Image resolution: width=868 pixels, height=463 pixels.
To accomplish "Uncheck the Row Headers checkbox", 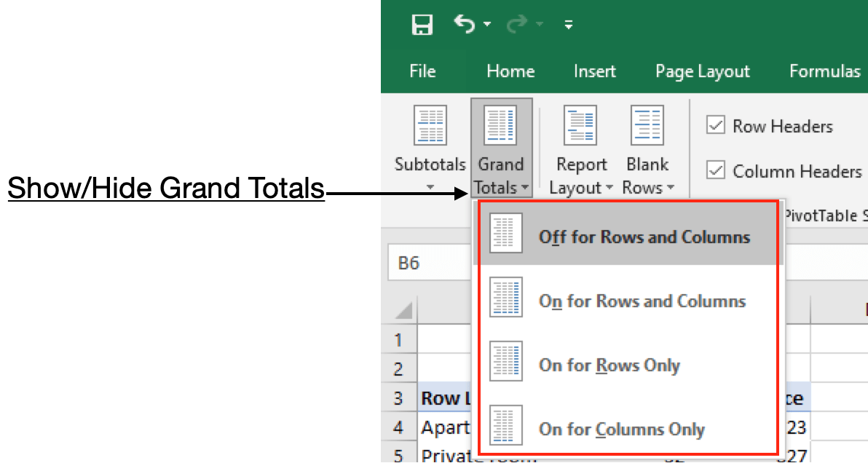I will pyautogui.click(x=716, y=126).
